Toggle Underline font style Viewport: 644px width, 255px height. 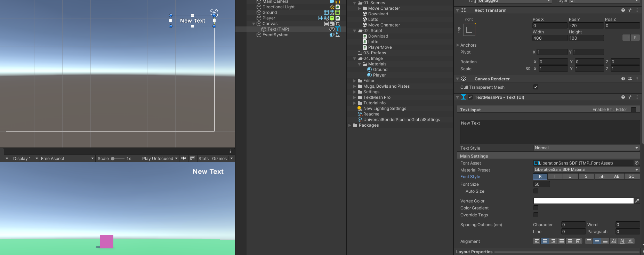click(570, 176)
